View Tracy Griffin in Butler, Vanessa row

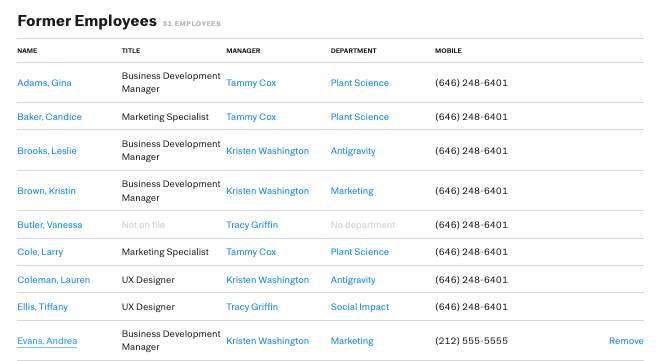tap(252, 225)
